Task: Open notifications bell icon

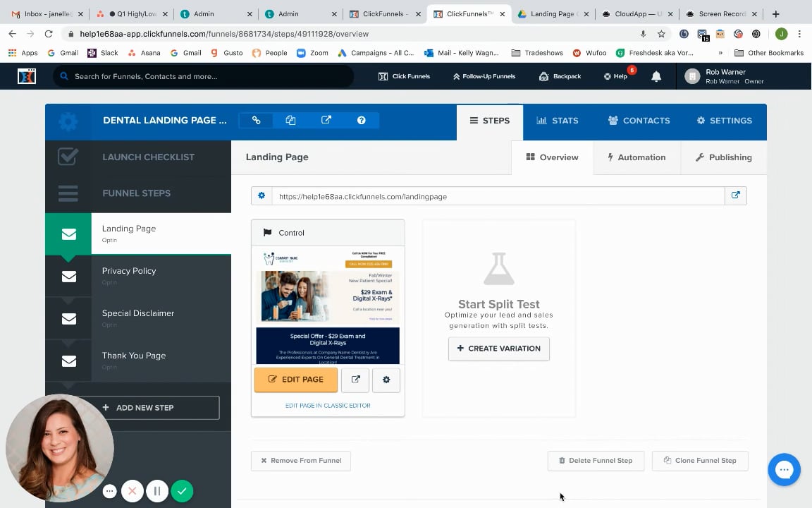Action: 656,76
